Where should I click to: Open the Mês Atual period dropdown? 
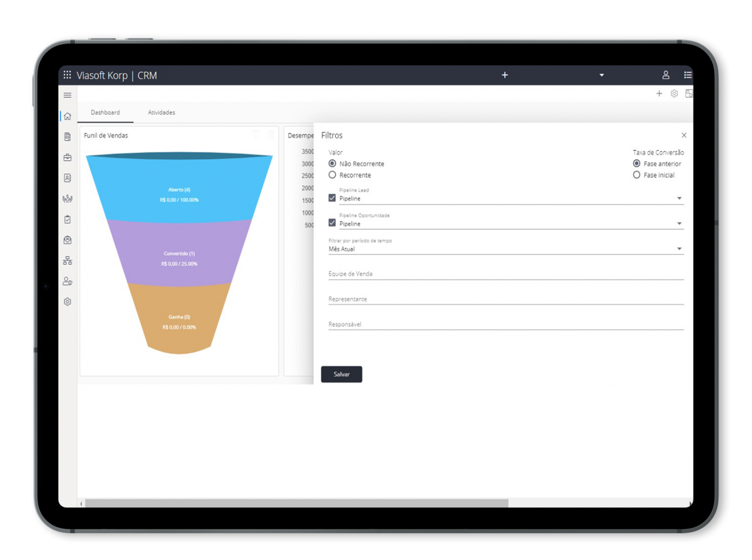coord(679,249)
